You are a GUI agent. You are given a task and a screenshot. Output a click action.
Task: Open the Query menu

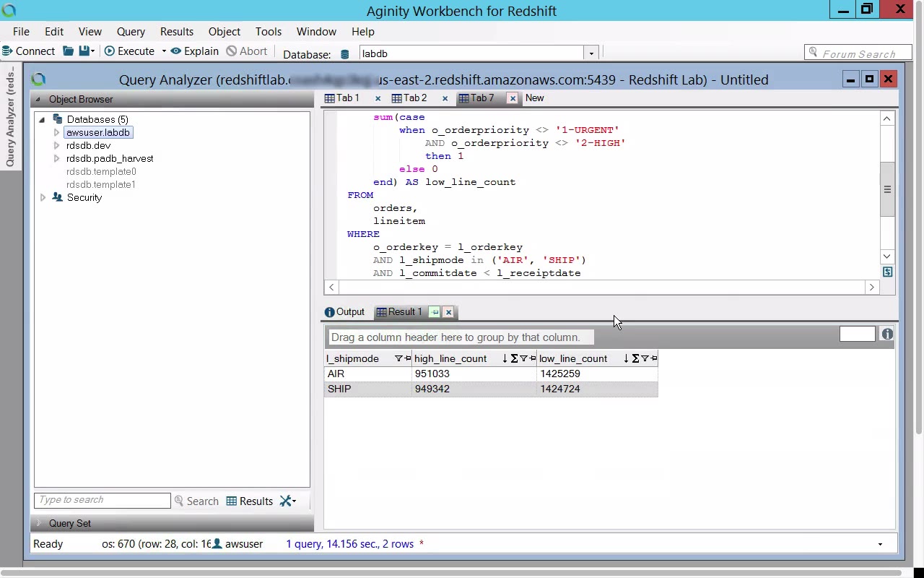pos(131,32)
